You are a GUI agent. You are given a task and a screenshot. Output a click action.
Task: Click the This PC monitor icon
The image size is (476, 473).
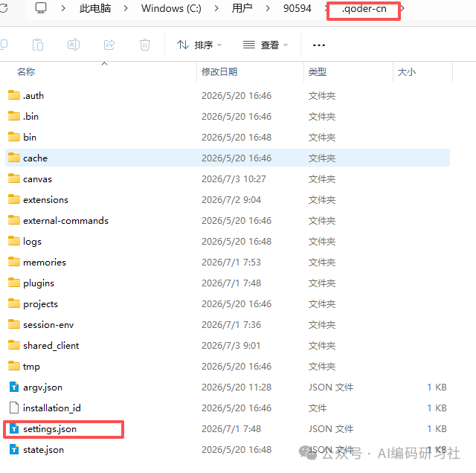[x=41, y=8]
